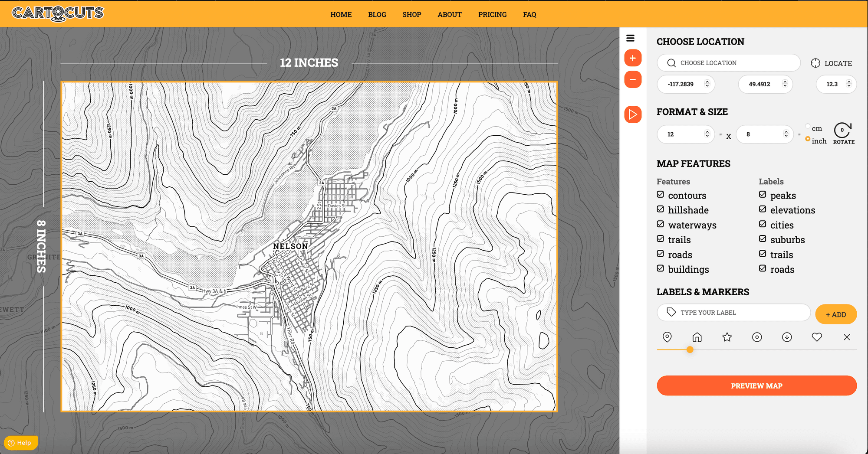
Task: Select the cm unit radio button
Action: click(808, 127)
